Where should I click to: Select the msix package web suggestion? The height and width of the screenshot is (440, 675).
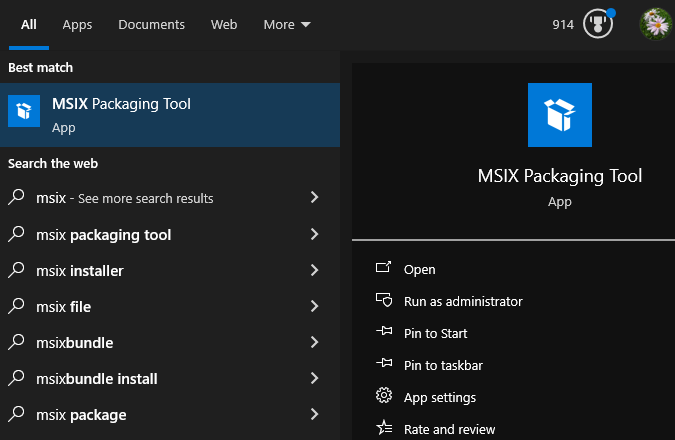(81, 415)
